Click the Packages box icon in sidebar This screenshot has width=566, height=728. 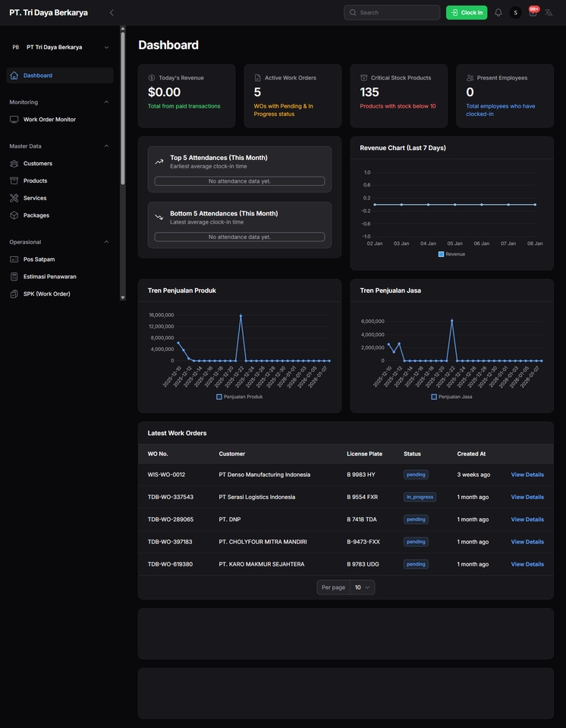click(14, 215)
